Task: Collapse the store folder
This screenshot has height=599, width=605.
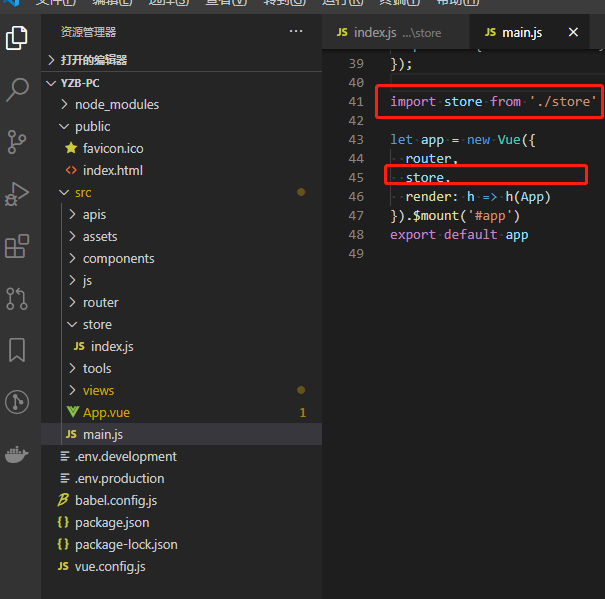Action: pos(96,324)
